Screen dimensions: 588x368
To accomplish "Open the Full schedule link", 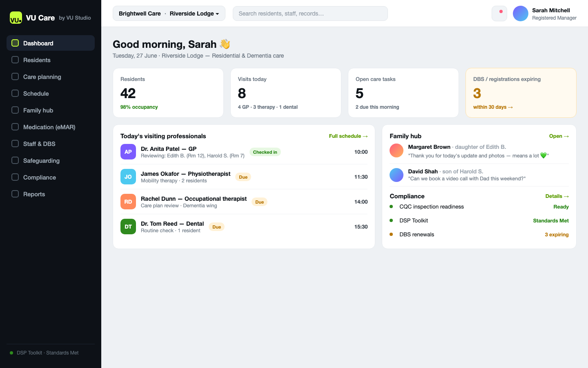I will [348, 136].
